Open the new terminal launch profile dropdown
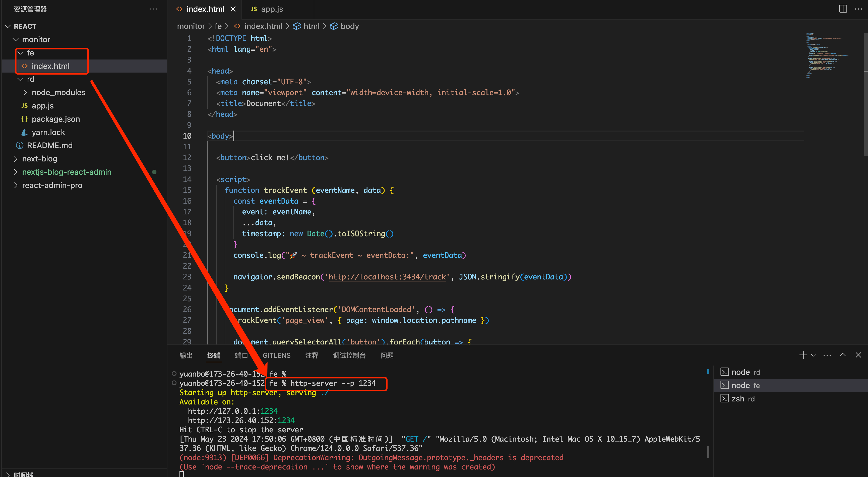The width and height of the screenshot is (868, 477). coord(814,355)
